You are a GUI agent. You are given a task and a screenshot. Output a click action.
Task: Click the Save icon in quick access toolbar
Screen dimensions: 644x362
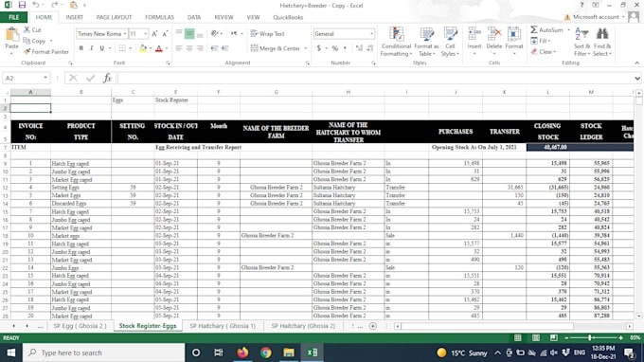[x=22, y=5]
